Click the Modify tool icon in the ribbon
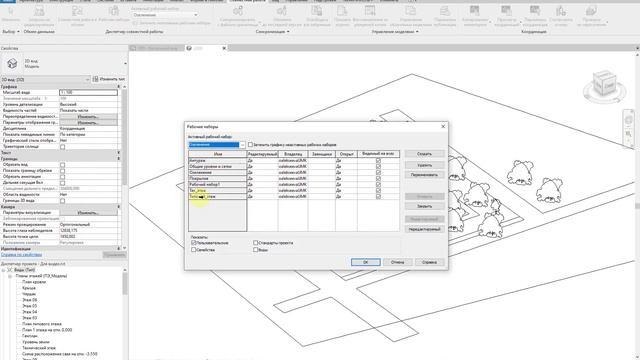 click(x=11, y=11)
